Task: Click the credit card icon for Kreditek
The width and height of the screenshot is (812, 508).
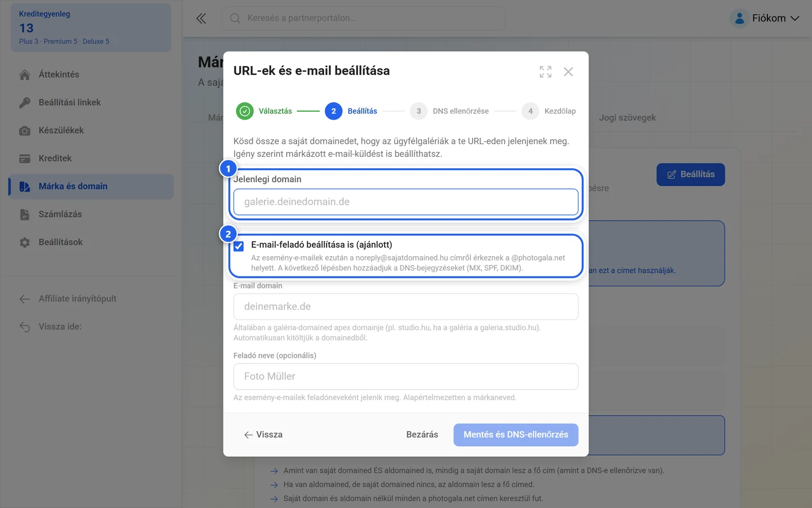Action: coord(25,159)
